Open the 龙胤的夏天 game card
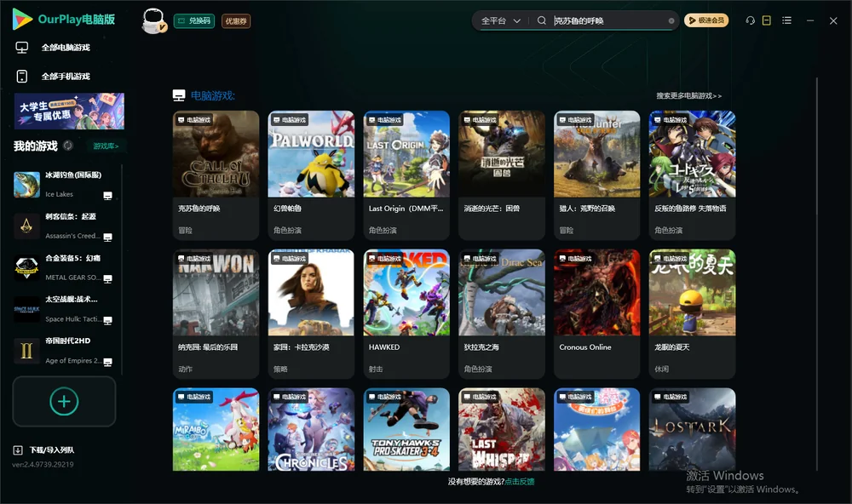This screenshot has width=852, height=504. 692,313
